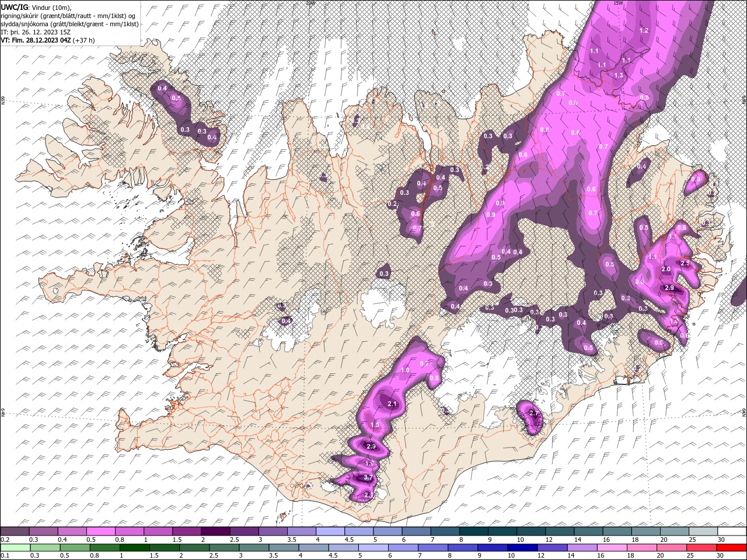Click the '20W' longitude label
Image resolution: width=747 pixels, height=560 pixels.
[310, 3]
